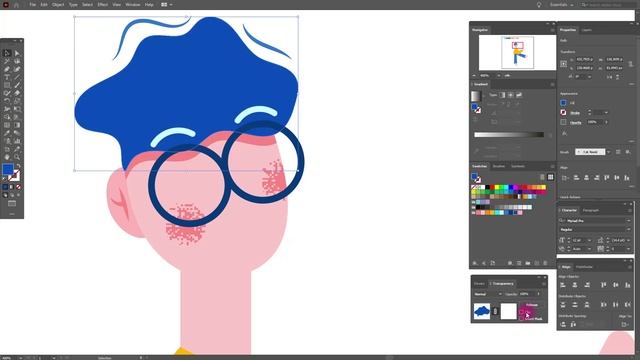Open Stroke options link in Appearance

[575, 113]
